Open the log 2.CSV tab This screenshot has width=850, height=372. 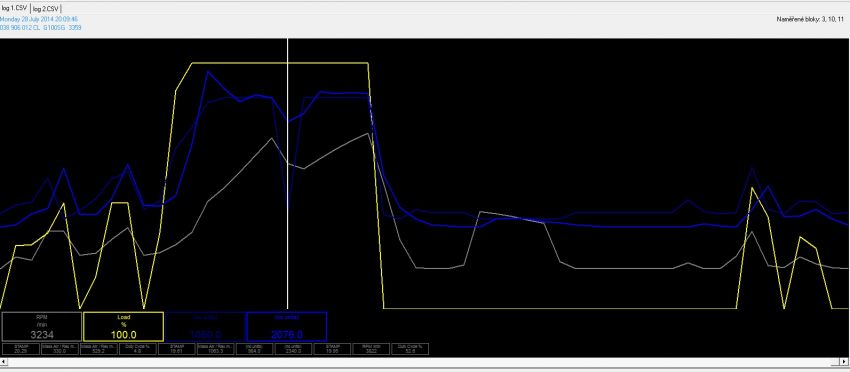tap(46, 9)
